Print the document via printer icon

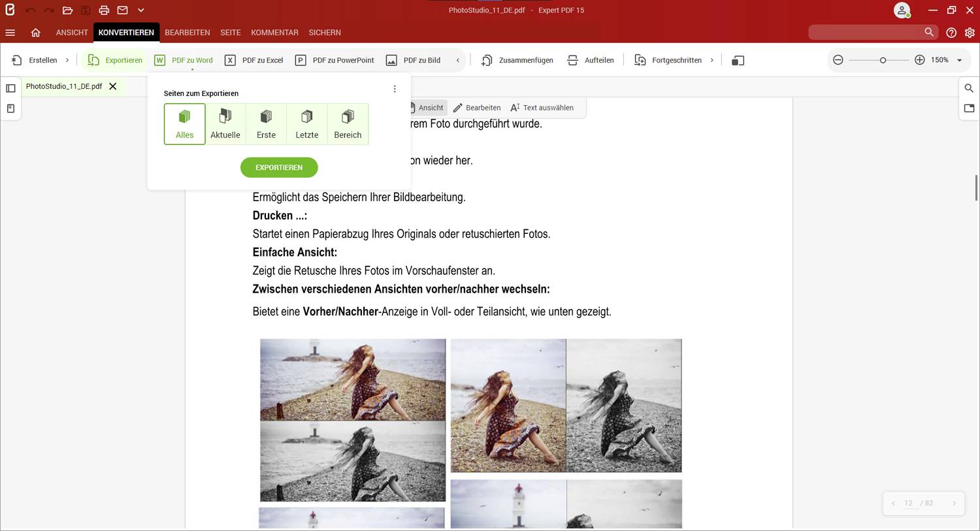coord(103,10)
